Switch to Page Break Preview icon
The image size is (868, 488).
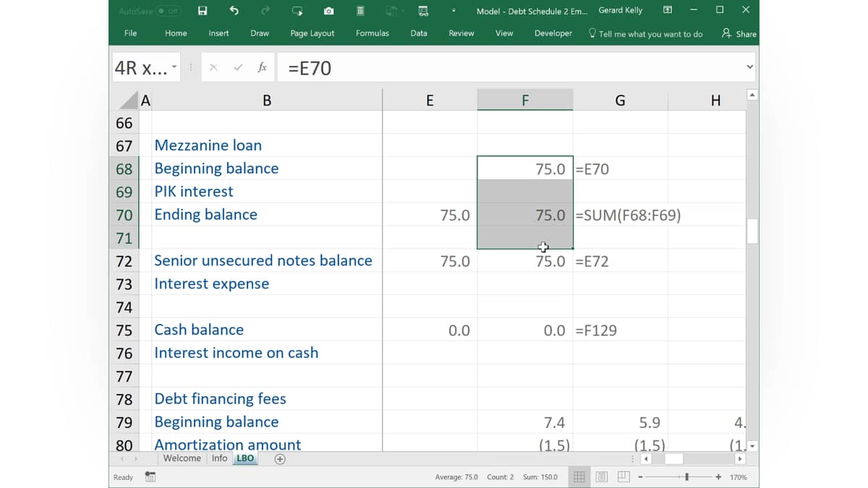(x=623, y=476)
